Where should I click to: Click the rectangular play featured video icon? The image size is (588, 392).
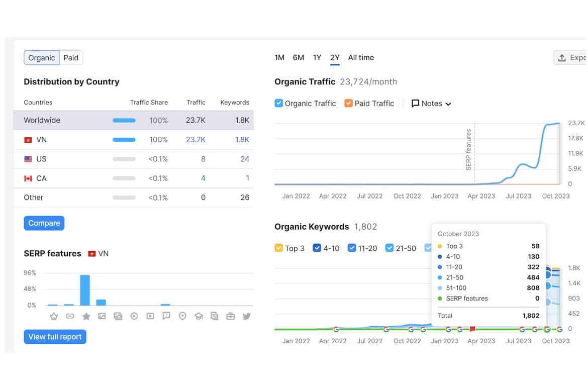click(x=150, y=316)
